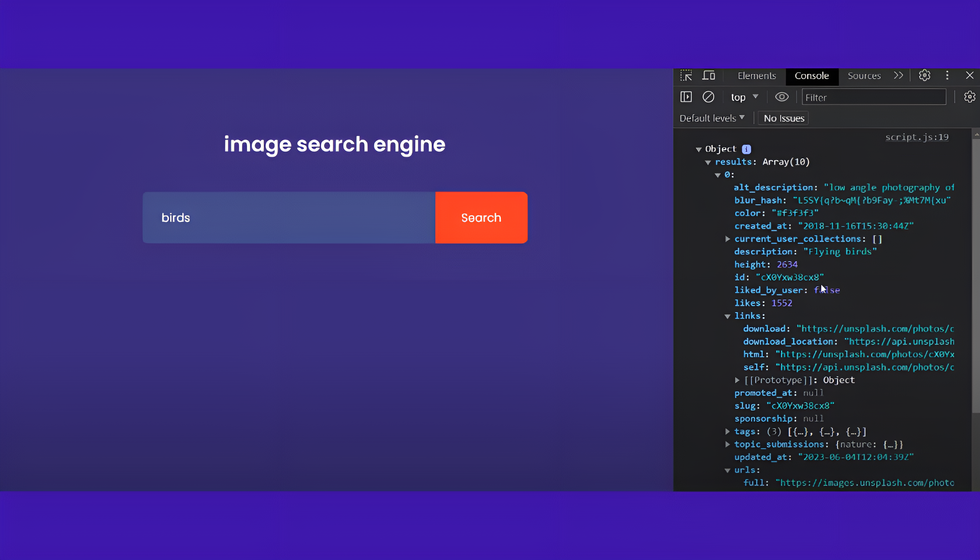Viewport: 980px width, 560px height.
Task: Select the inspect element tool
Action: (x=686, y=75)
